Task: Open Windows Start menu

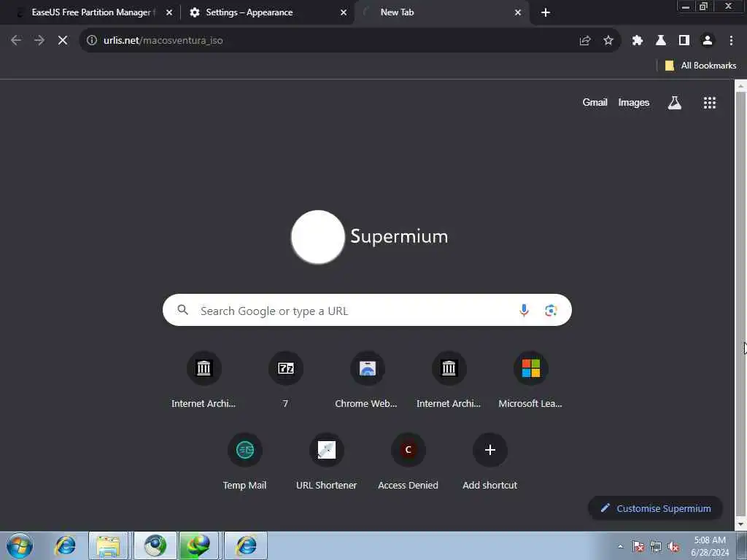Action: (x=20, y=545)
